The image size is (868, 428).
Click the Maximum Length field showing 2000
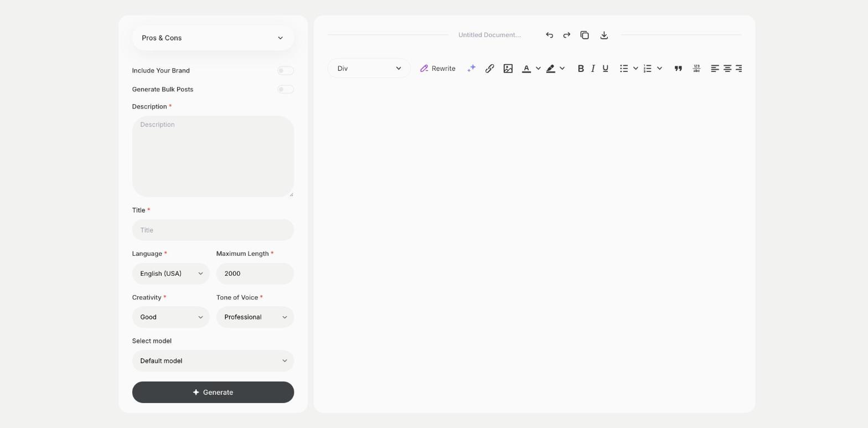(x=255, y=274)
